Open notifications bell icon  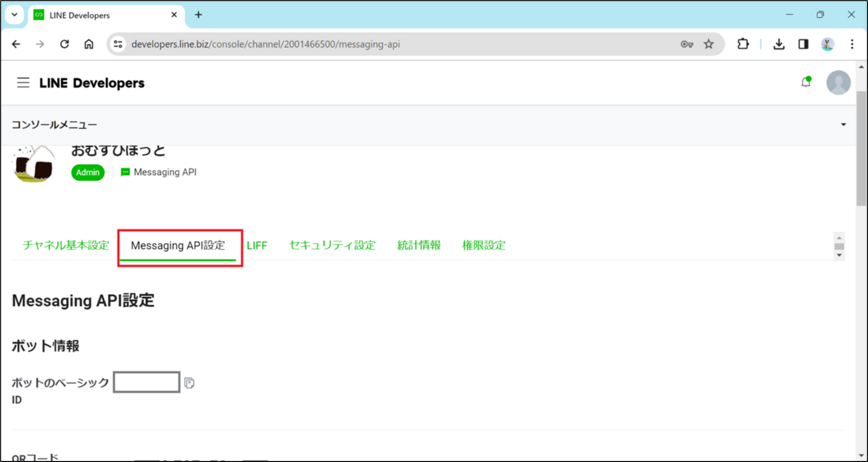coord(806,82)
